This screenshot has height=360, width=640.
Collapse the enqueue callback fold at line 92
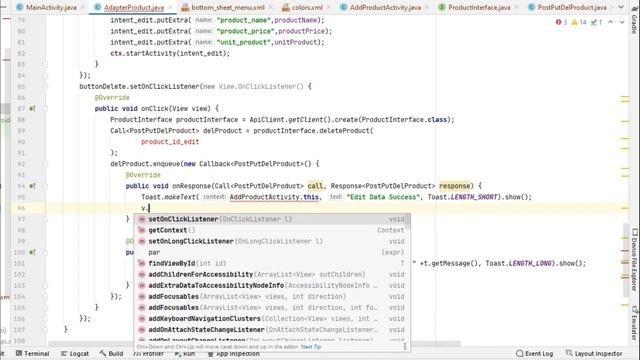click(45, 164)
